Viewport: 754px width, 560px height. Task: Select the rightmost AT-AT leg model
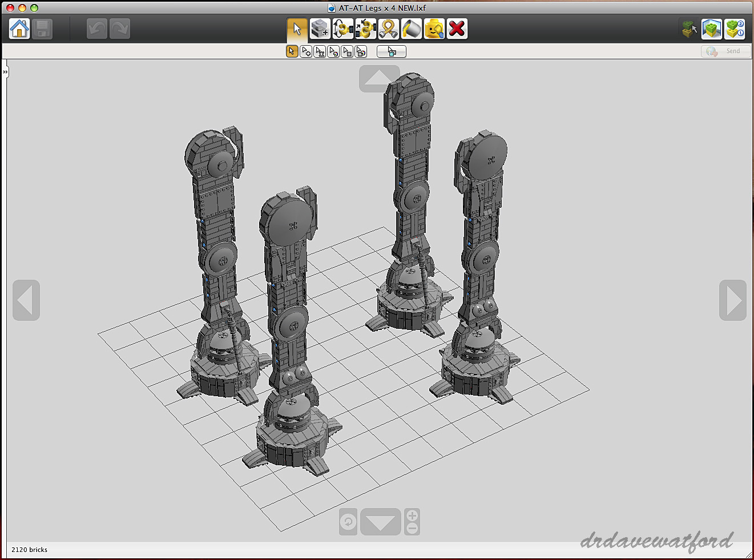(x=479, y=268)
